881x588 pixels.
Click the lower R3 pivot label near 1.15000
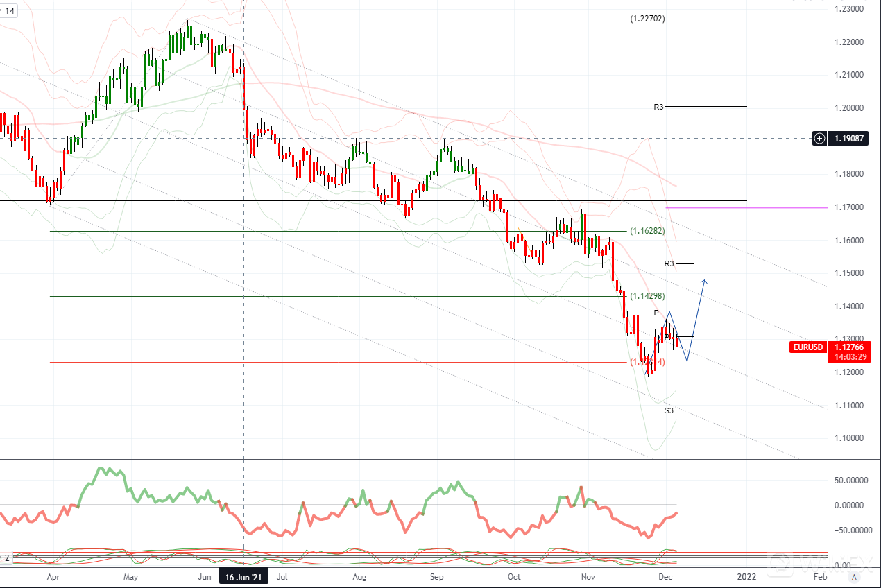pyautogui.click(x=669, y=263)
